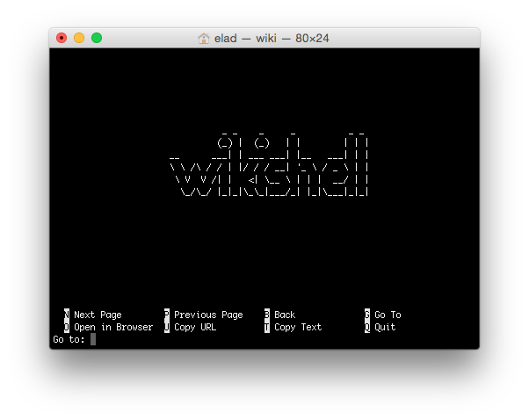Select the Previous Page label
529x420 pixels.
pyautogui.click(x=208, y=315)
